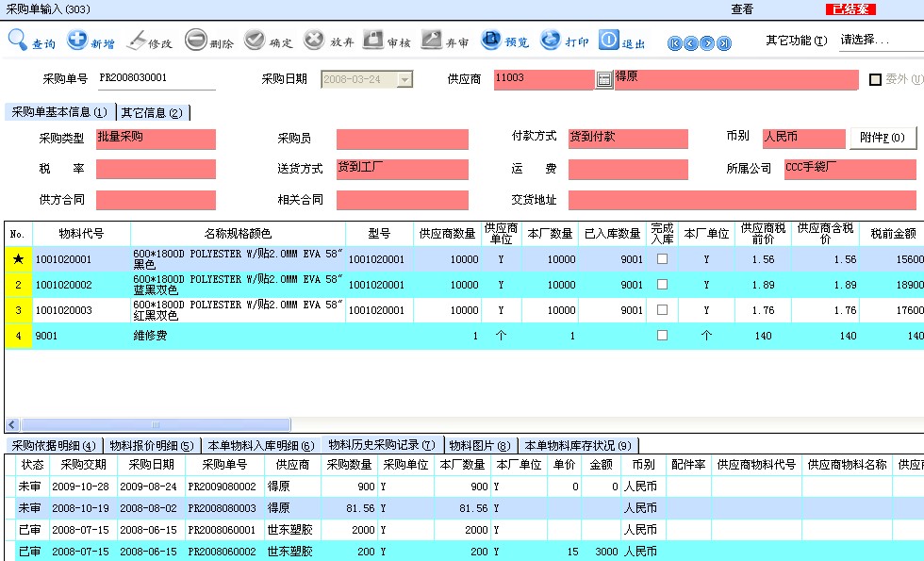Viewport: 924px width, 561px height.
Task: Select the 本单物料库存状况 tab
Action: [578, 445]
